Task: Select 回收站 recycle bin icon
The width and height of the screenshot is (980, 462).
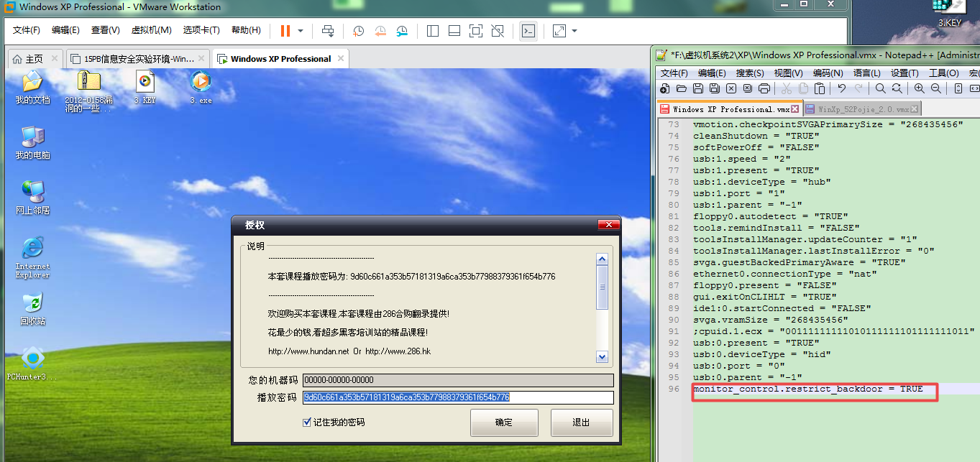Action: point(32,309)
